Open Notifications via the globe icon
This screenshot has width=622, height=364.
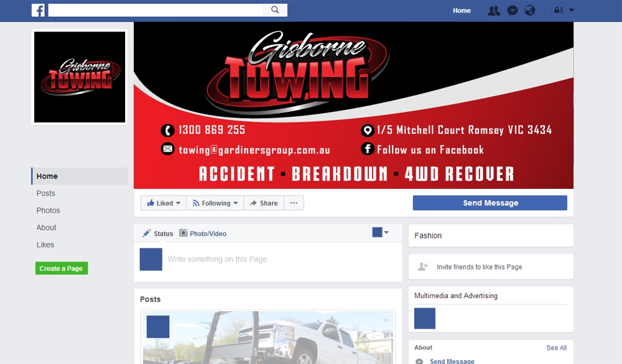(530, 10)
